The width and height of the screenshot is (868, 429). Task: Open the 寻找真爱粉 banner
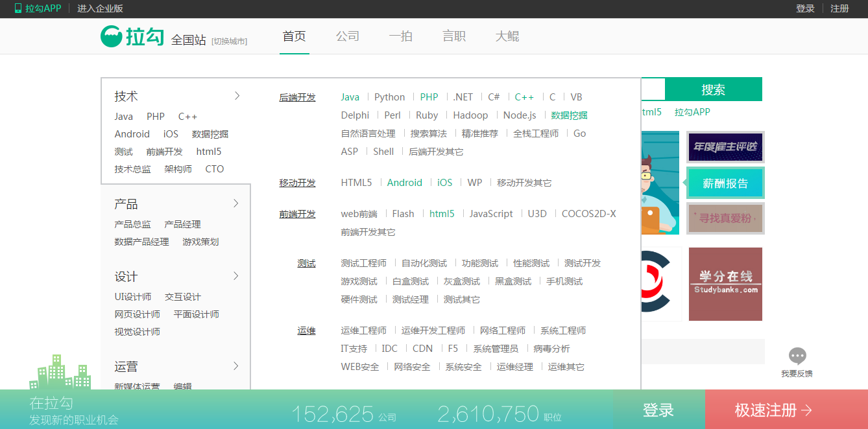(x=725, y=218)
